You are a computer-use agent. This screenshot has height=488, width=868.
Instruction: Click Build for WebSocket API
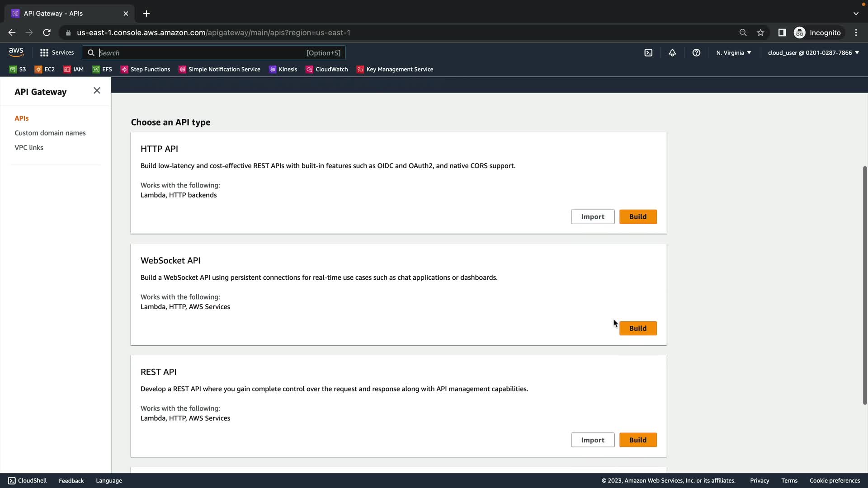[637, 328]
